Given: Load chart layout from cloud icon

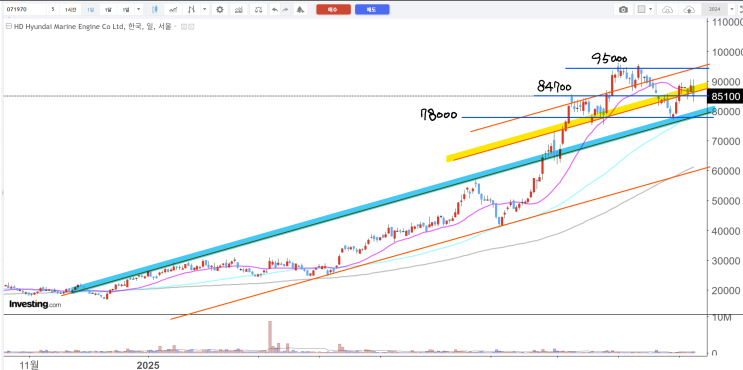Looking at the screenshot, I should 667,9.
